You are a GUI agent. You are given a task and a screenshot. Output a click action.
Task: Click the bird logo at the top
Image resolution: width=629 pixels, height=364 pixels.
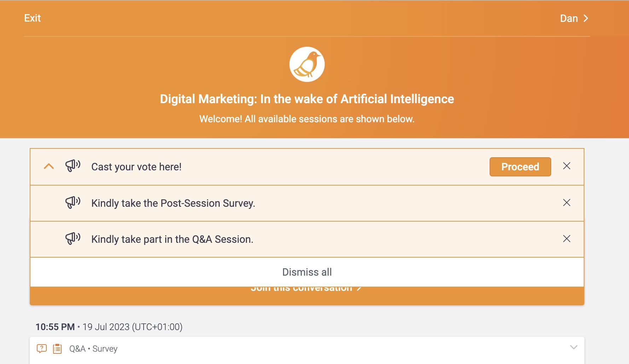point(307,64)
